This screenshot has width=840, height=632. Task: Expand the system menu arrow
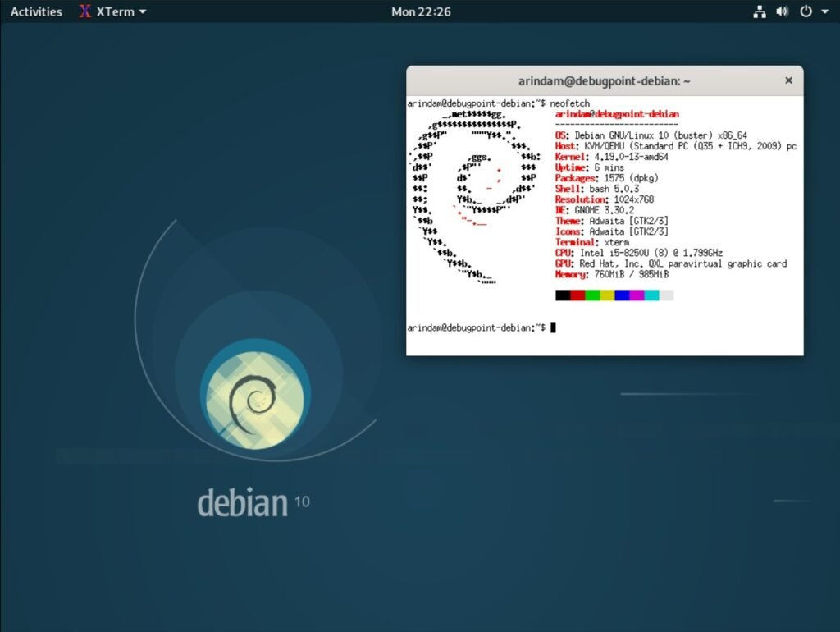(825, 11)
